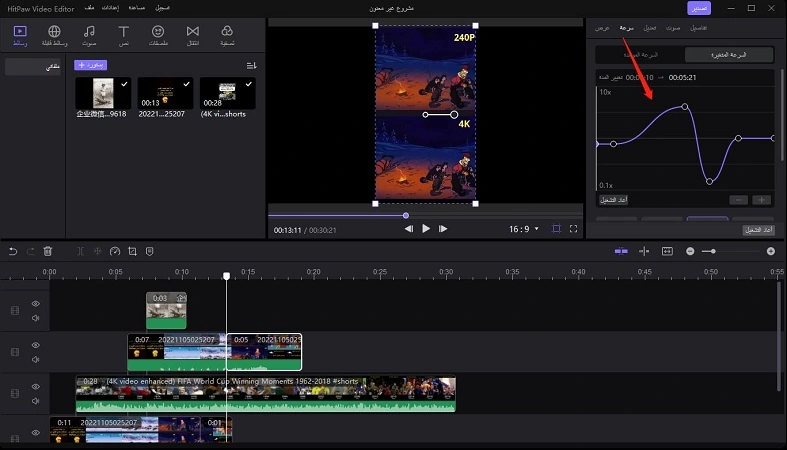Open the Text (نص) tab
Image resolution: width=787 pixels, height=450 pixels.
click(x=123, y=36)
